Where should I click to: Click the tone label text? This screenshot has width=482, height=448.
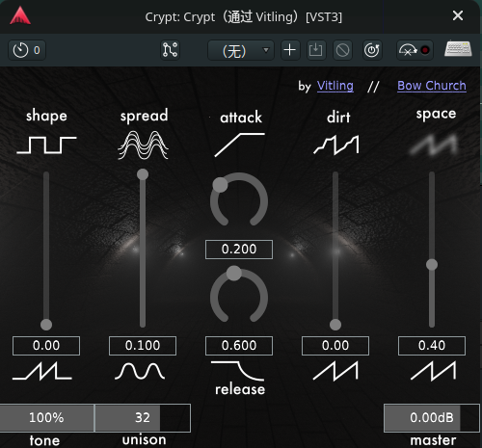[44, 440]
